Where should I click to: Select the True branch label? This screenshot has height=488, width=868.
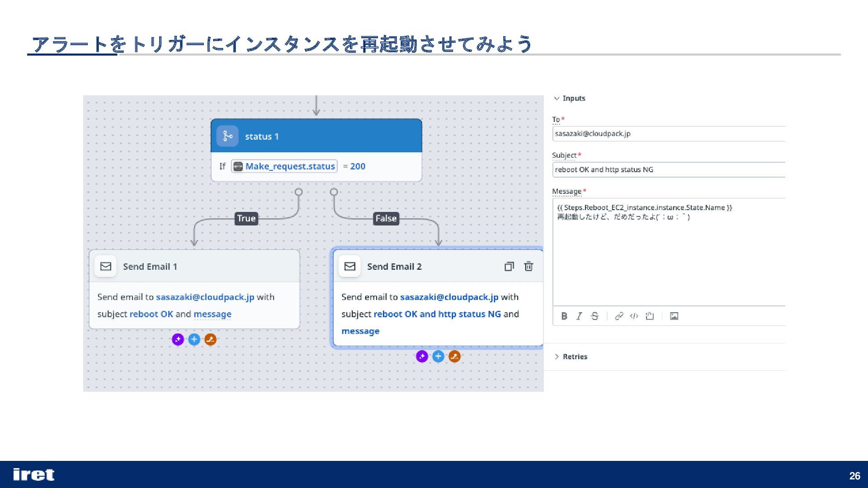(246, 218)
